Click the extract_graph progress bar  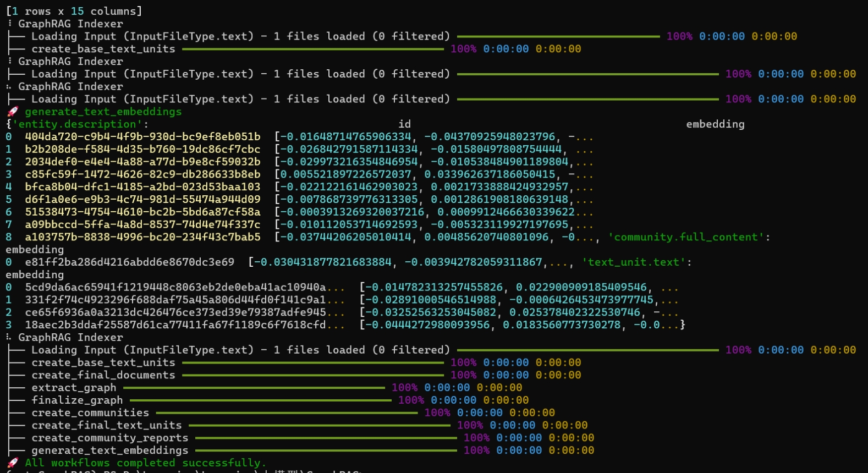click(x=254, y=388)
